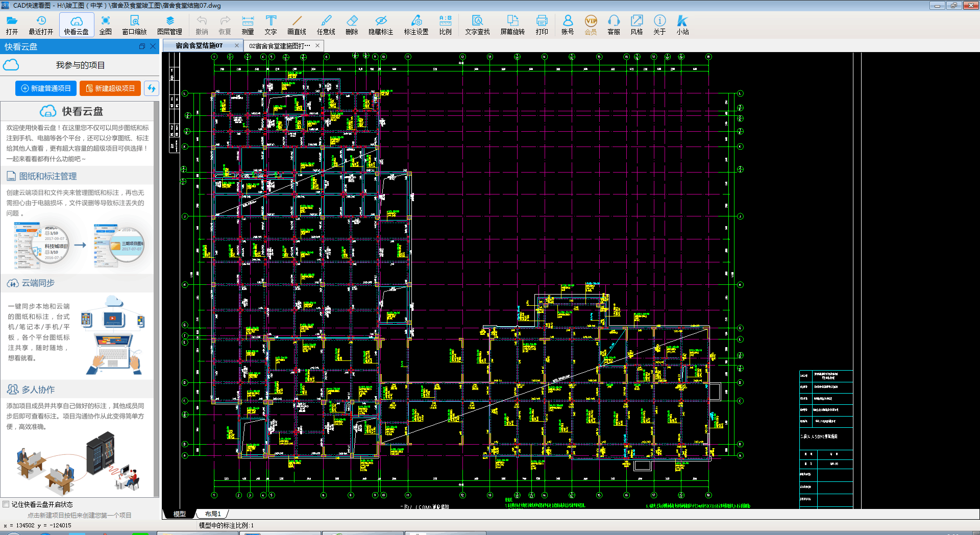Click the annotation management illustration thumbnail
Viewport: 980px width, 535px height.
tap(79, 246)
